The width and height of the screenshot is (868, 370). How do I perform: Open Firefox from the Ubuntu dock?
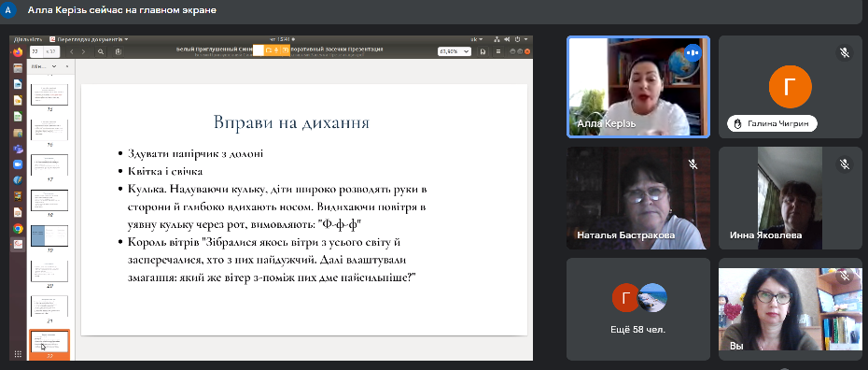pos(18,52)
